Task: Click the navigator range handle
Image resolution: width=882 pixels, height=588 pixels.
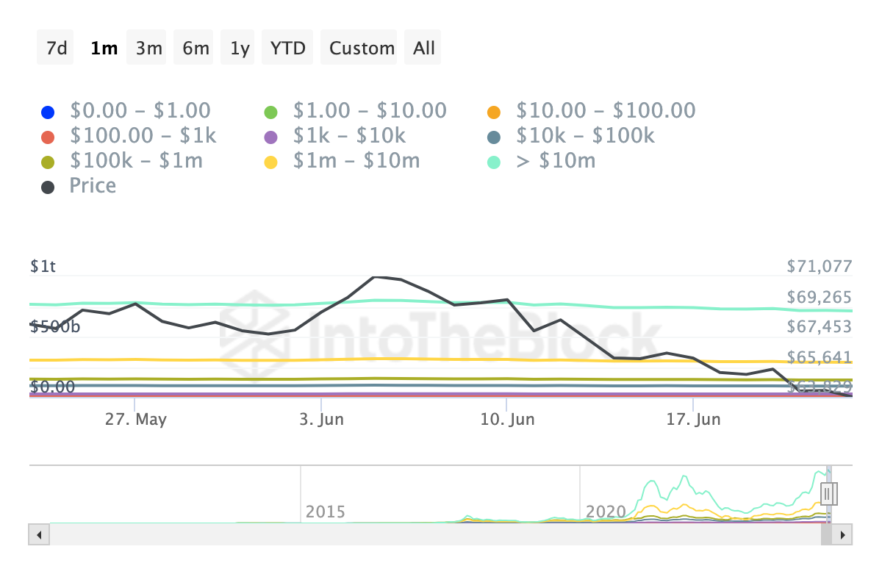Action: (x=827, y=493)
